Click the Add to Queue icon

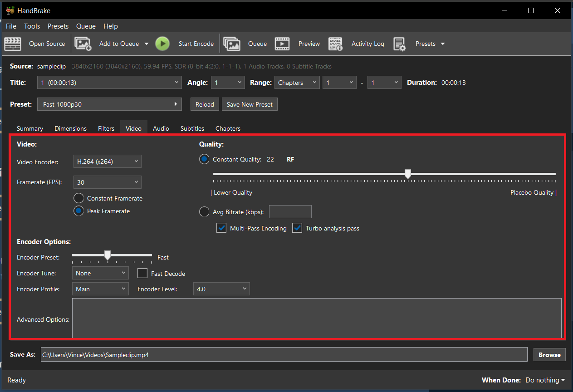tap(83, 44)
